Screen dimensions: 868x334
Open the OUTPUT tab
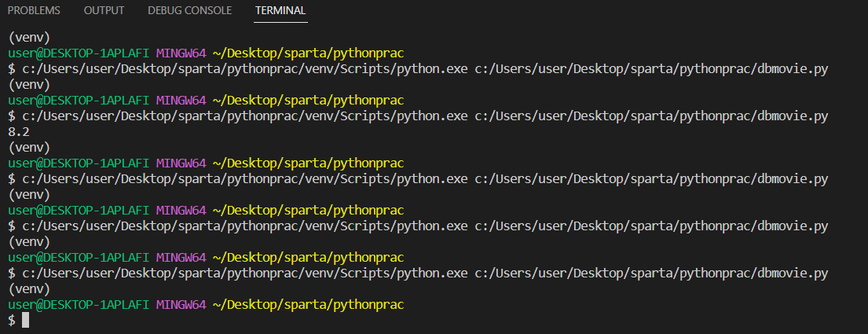click(x=104, y=10)
